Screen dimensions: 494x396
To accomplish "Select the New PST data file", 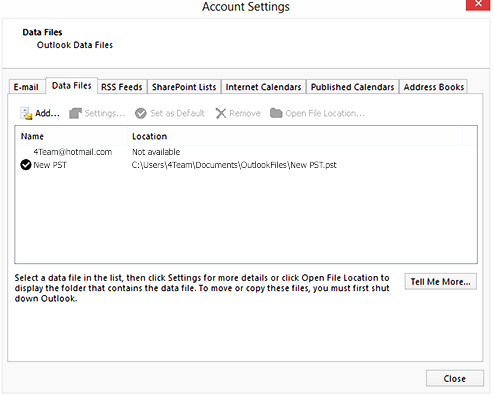I will coord(246,165).
